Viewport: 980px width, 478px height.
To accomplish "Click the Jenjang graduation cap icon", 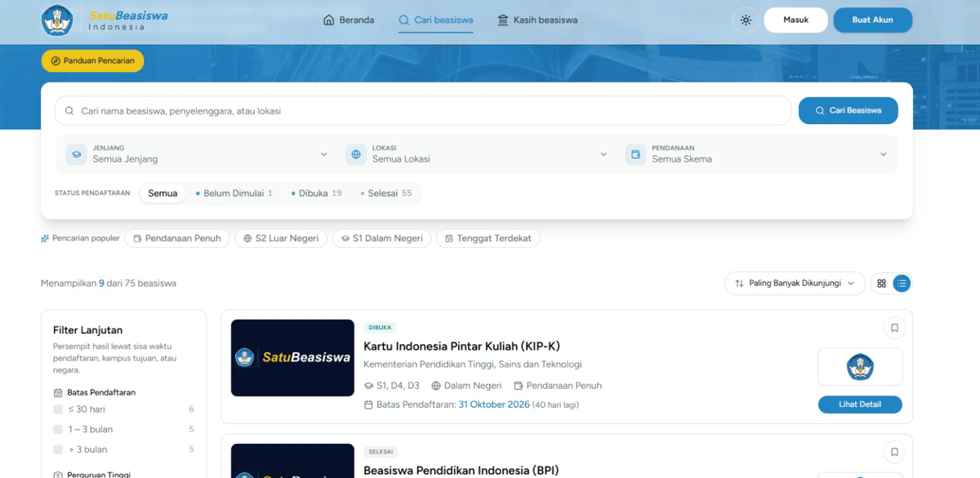I will pos(76,154).
